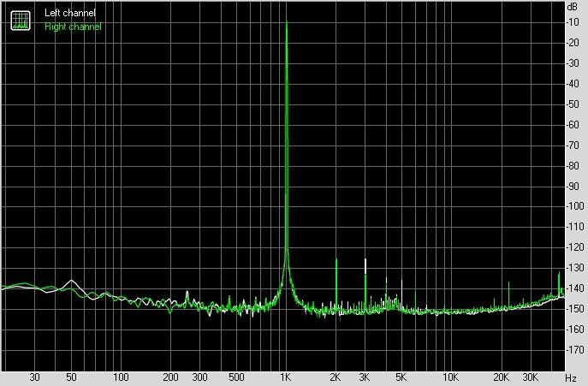Click the -30 dB scale value

click(573, 63)
